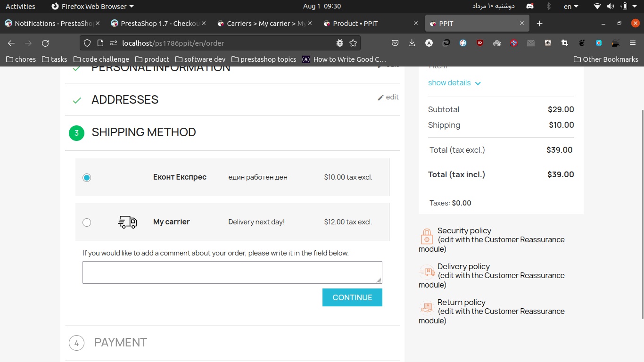The image size is (644, 362).
Task: Open How to Write Good C… bookmark
Action: (x=344, y=59)
